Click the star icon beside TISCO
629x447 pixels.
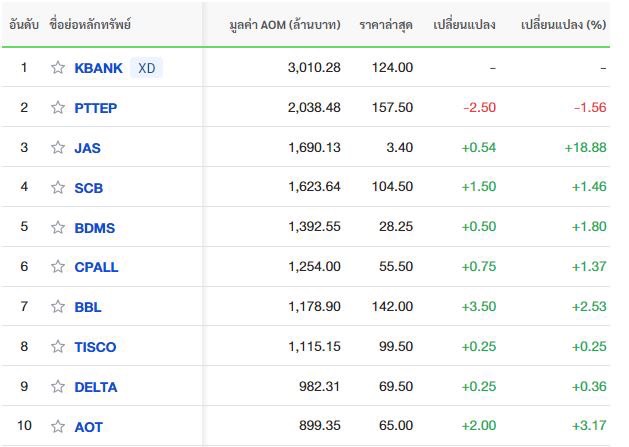58,347
